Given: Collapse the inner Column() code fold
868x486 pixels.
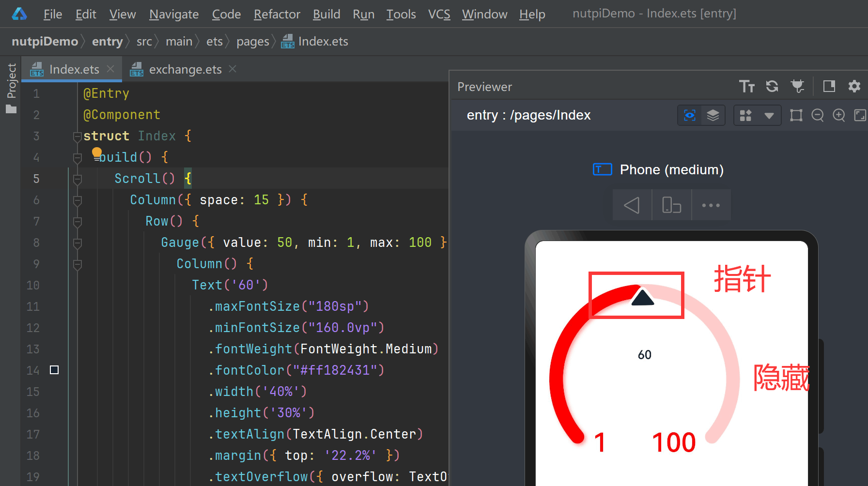Looking at the screenshot, I should [x=77, y=264].
